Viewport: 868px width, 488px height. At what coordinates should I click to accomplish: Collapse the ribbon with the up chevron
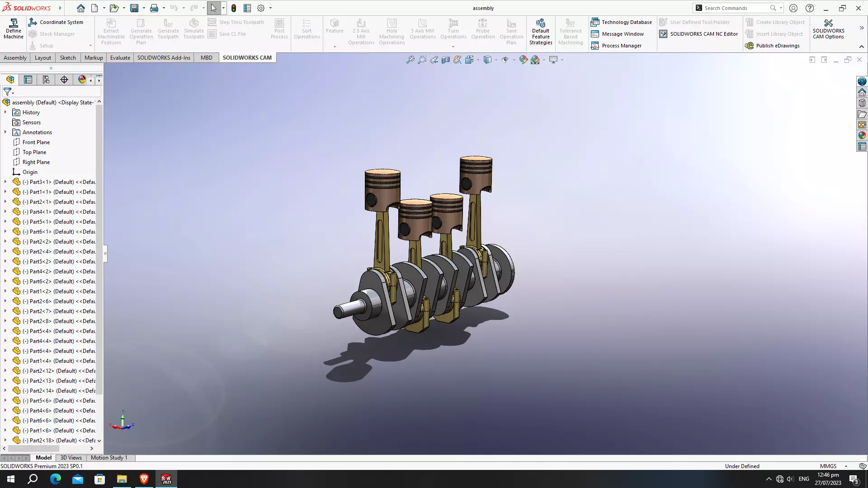click(862, 47)
